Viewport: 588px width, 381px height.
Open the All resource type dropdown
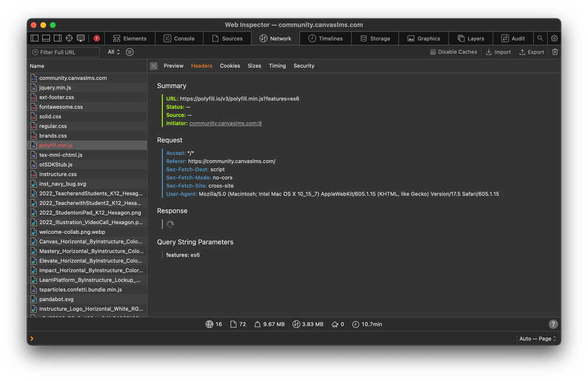pyautogui.click(x=114, y=52)
